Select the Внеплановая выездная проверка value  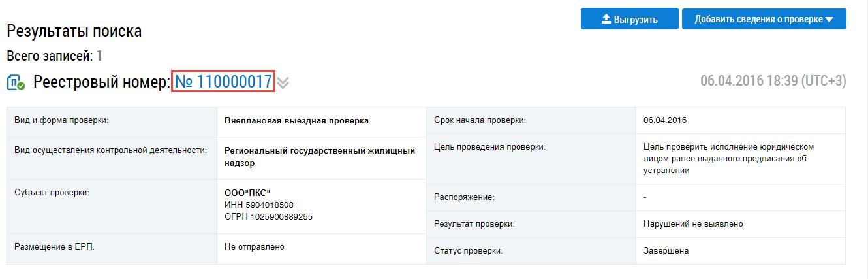[296, 120]
